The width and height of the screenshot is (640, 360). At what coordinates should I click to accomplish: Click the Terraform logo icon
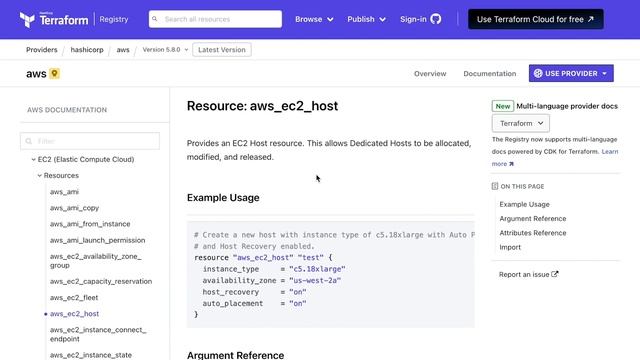point(27,20)
